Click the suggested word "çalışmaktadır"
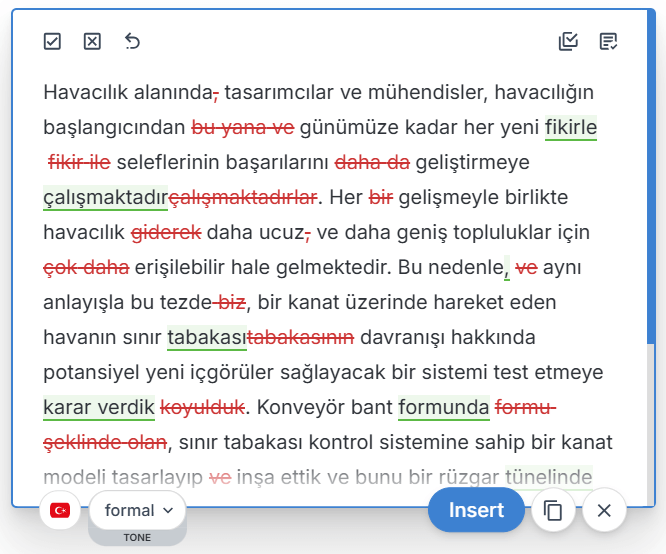The height and width of the screenshot is (554, 666). pyautogui.click(x=105, y=198)
